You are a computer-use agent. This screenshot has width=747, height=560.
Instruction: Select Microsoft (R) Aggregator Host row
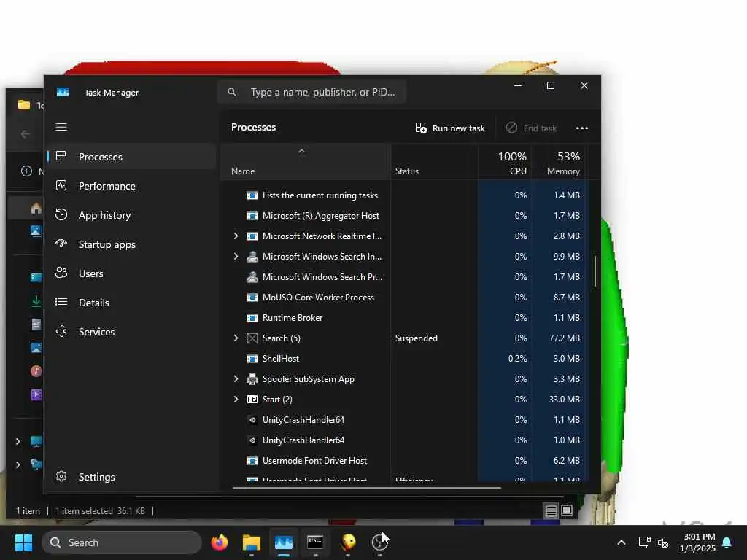tap(403, 216)
